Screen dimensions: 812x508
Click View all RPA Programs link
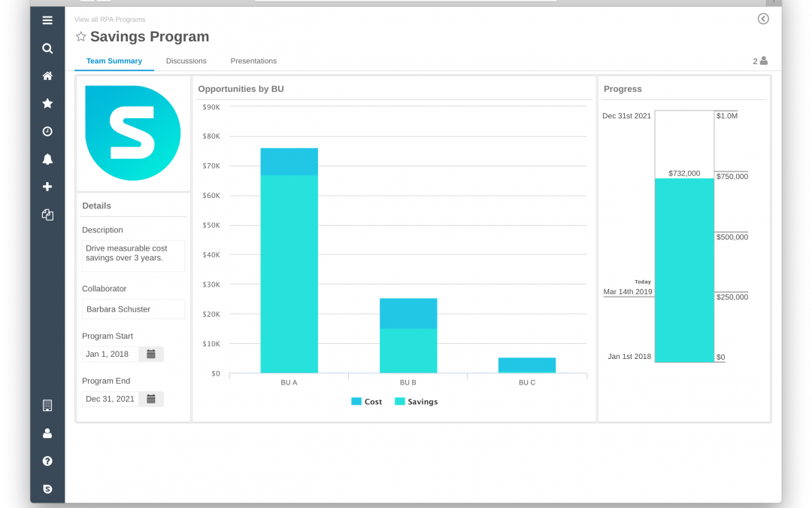click(x=110, y=20)
